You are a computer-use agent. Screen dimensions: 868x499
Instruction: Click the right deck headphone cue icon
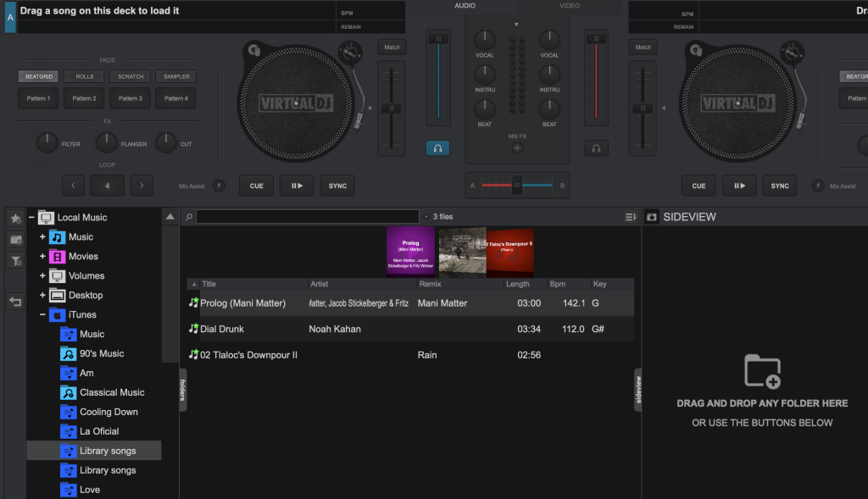click(596, 148)
